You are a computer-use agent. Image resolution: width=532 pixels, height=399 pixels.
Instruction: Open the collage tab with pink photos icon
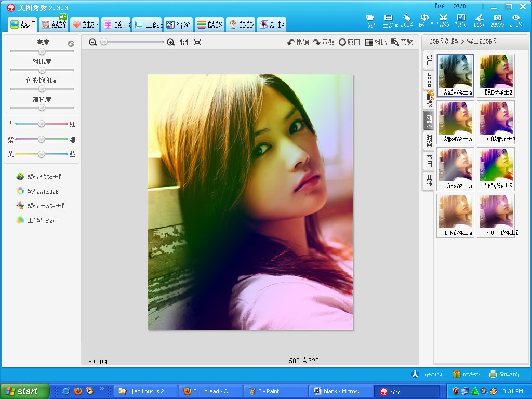[272, 24]
